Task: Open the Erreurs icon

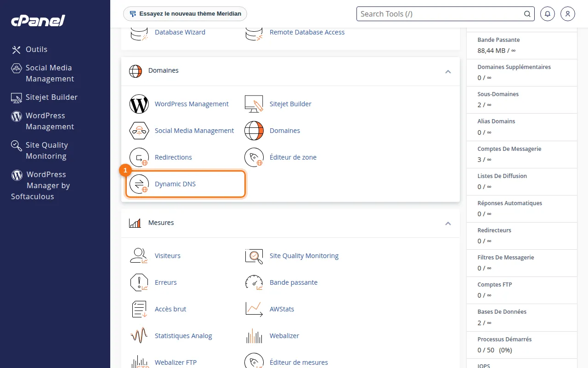Action: point(139,282)
